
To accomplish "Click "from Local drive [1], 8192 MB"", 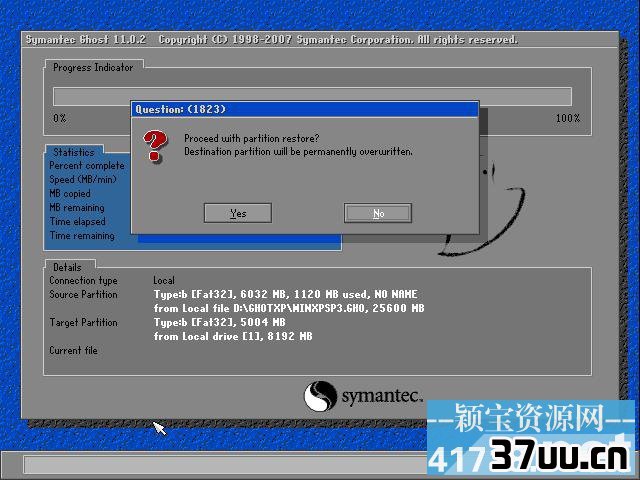I will click(233, 336).
